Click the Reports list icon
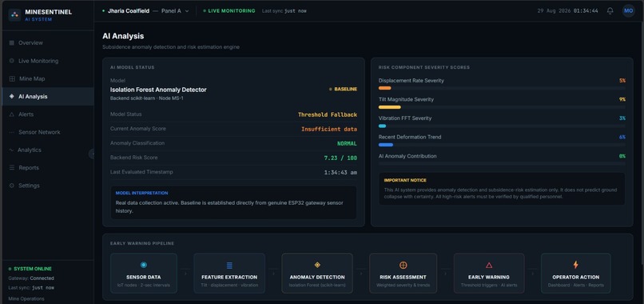The height and width of the screenshot is (304, 644). click(11, 168)
